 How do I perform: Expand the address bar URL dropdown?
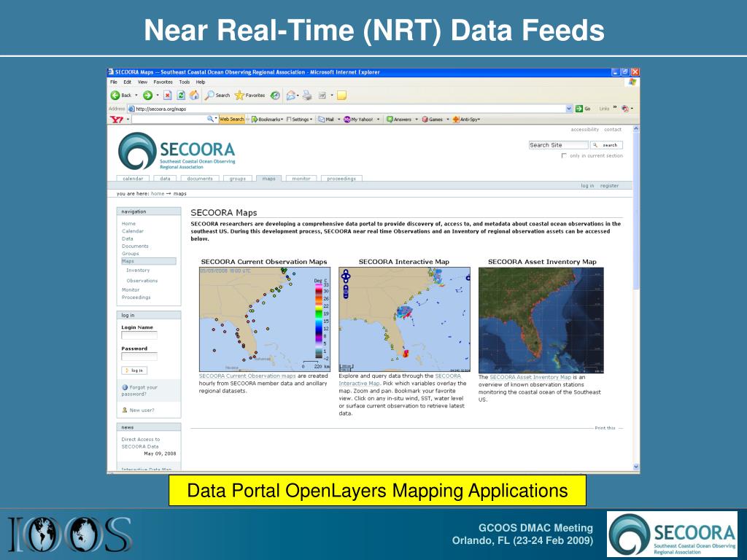pos(569,109)
